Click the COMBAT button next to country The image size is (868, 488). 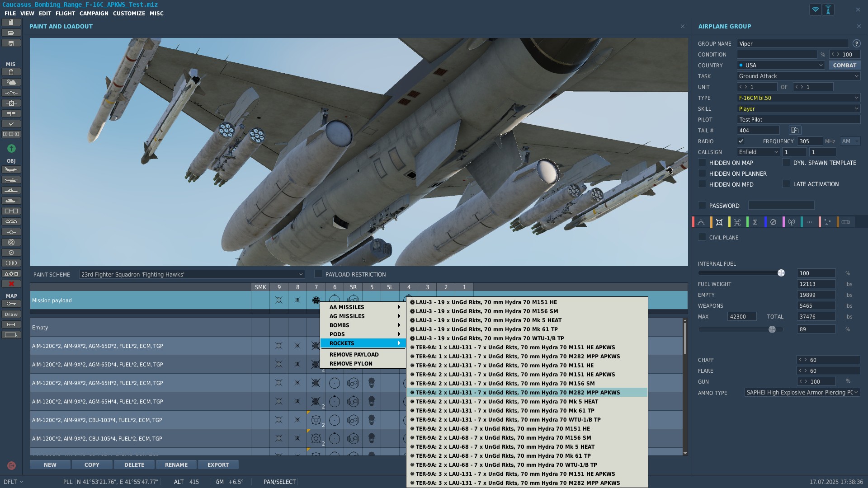click(844, 65)
